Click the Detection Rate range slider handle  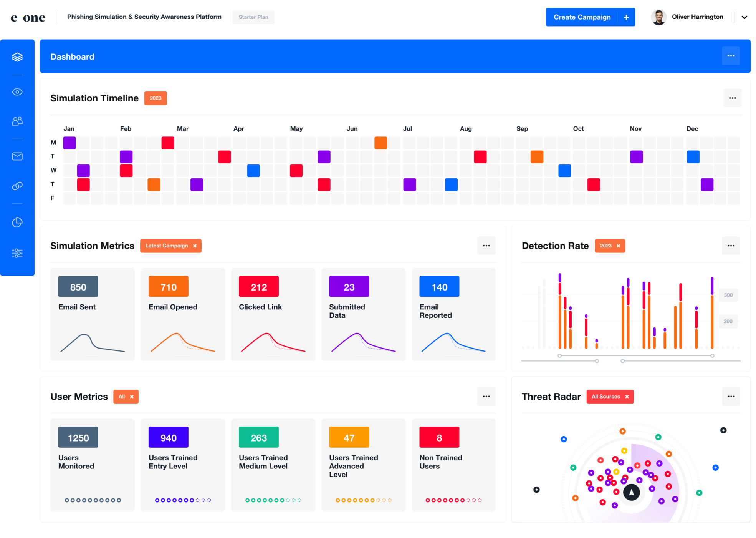click(560, 356)
